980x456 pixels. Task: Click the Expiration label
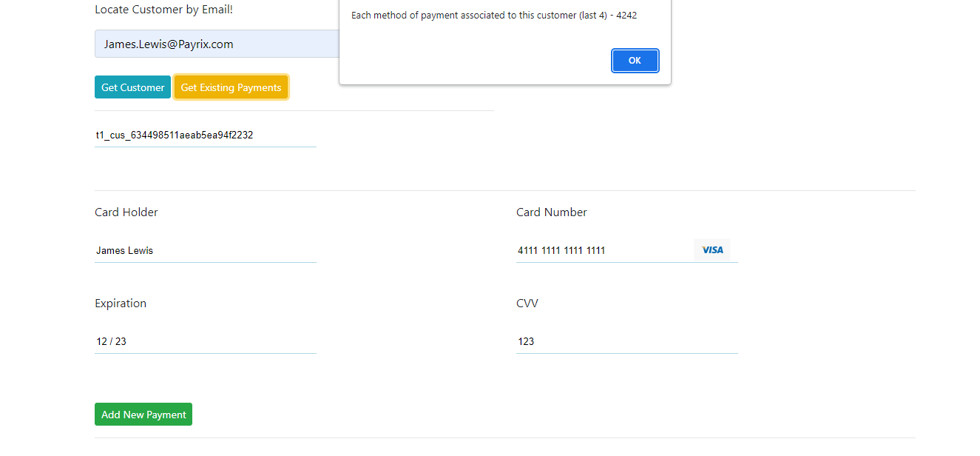(x=121, y=304)
